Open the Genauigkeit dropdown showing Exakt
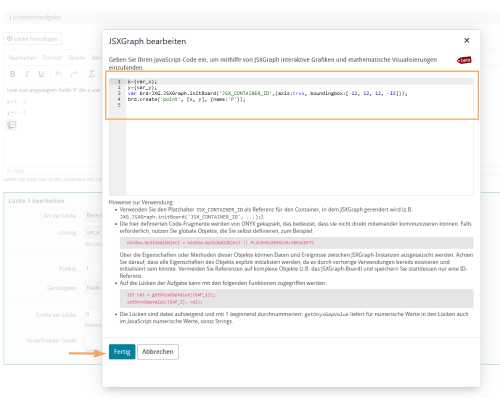This screenshot has height=398, width=500. tap(93, 288)
